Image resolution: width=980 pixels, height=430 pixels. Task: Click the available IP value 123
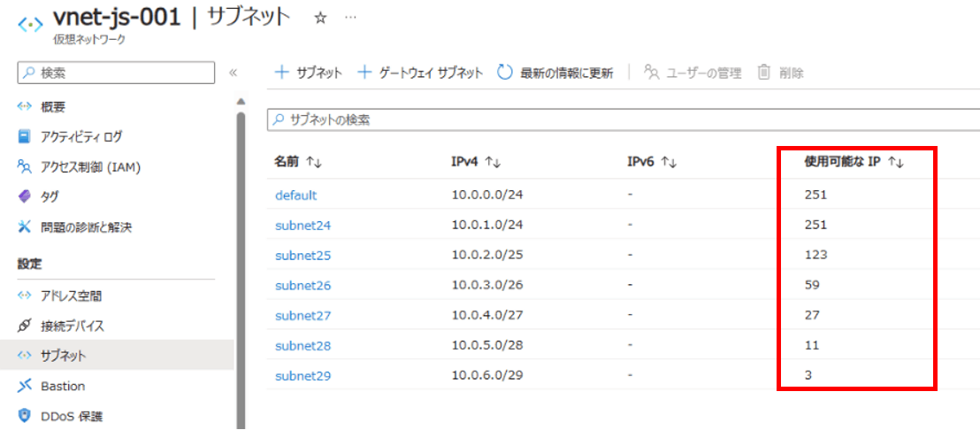click(815, 255)
